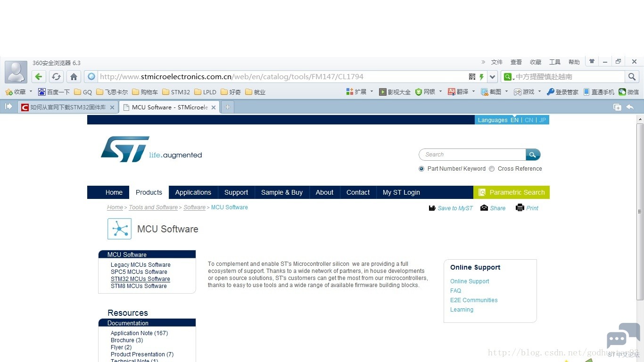Open the 翻译 translate tool
The width and height of the screenshot is (644, 362).
coord(458,92)
